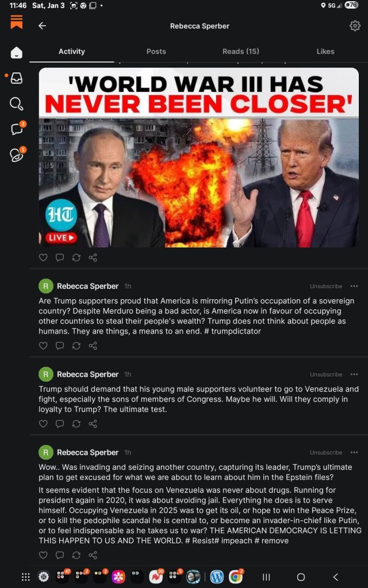Open the Substack home feed icon
This screenshot has height=588, width=368.
pos(17,52)
